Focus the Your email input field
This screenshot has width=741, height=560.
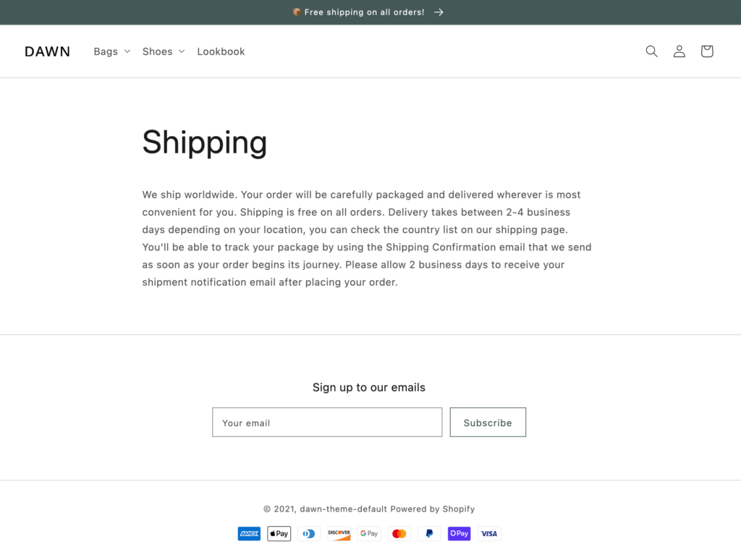pos(327,422)
